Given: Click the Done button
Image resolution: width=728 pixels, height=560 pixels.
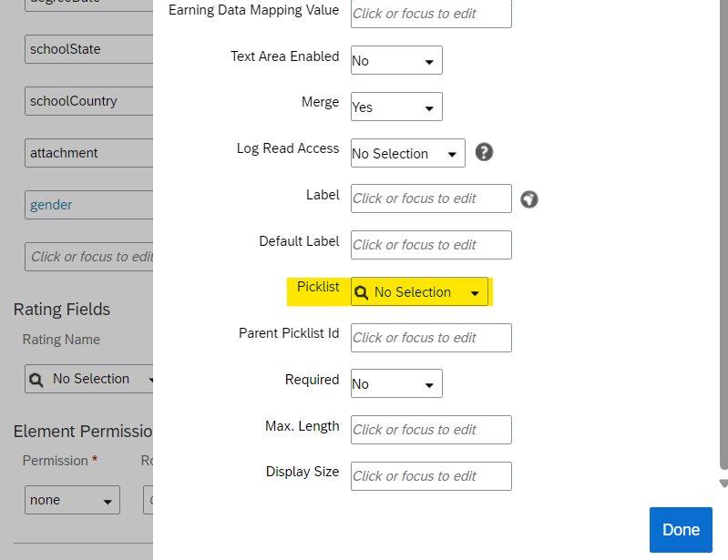Looking at the screenshot, I should (681, 530).
